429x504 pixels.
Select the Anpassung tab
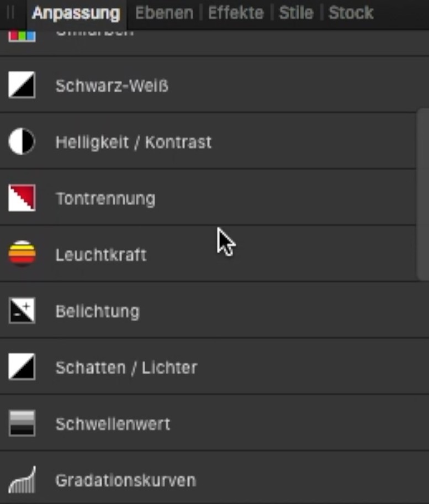click(76, 13)
